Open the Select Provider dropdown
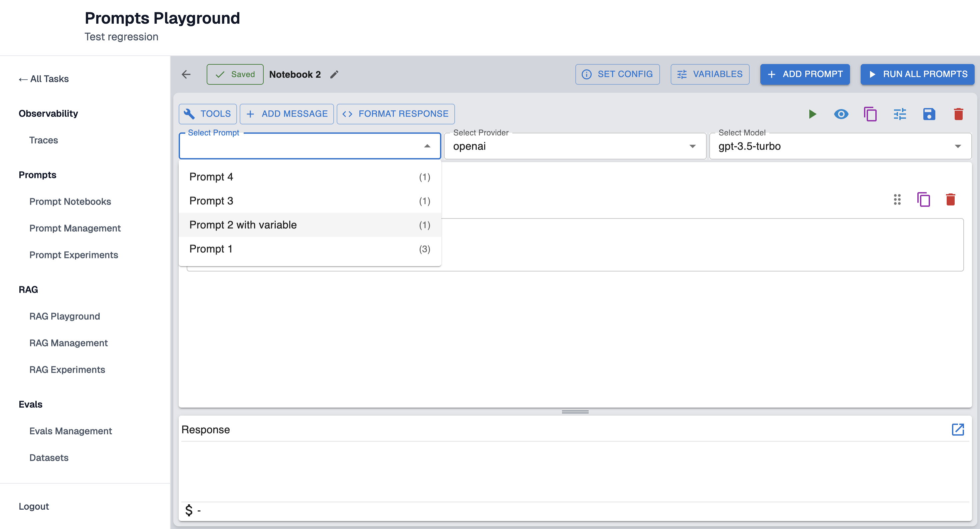The height and width of the screenshot is (529, 980). pos(574,146)
